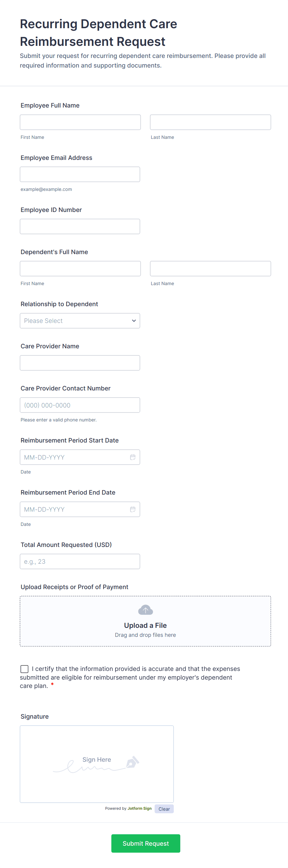The height and width of the screenshot is (868, 288).
Task: Check the certification checkbox
Action: pos(24,669)
